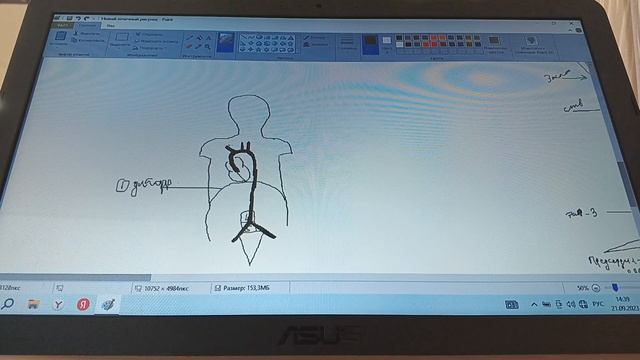Click the large Paste clipboard icon
Screen dimensions: 640x360
61,36
